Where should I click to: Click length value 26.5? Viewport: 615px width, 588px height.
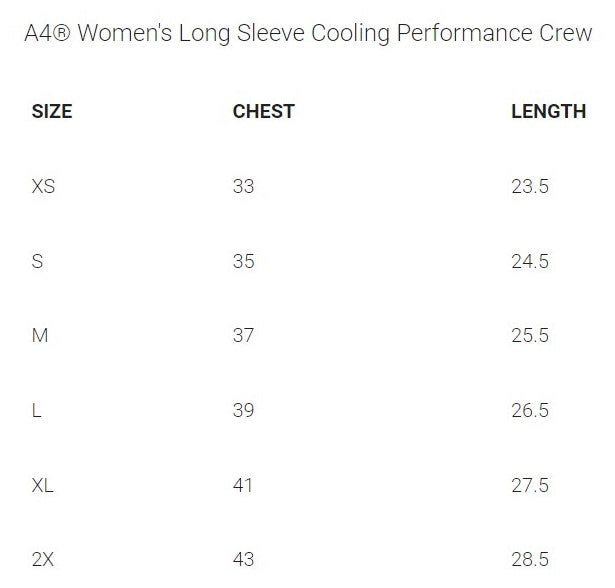pos(530,410)
